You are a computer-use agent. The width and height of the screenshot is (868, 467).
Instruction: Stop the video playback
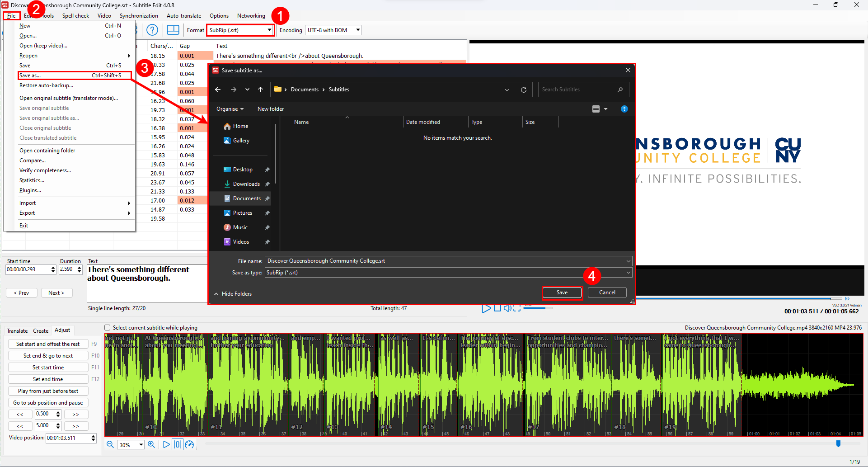click(497, 308)
